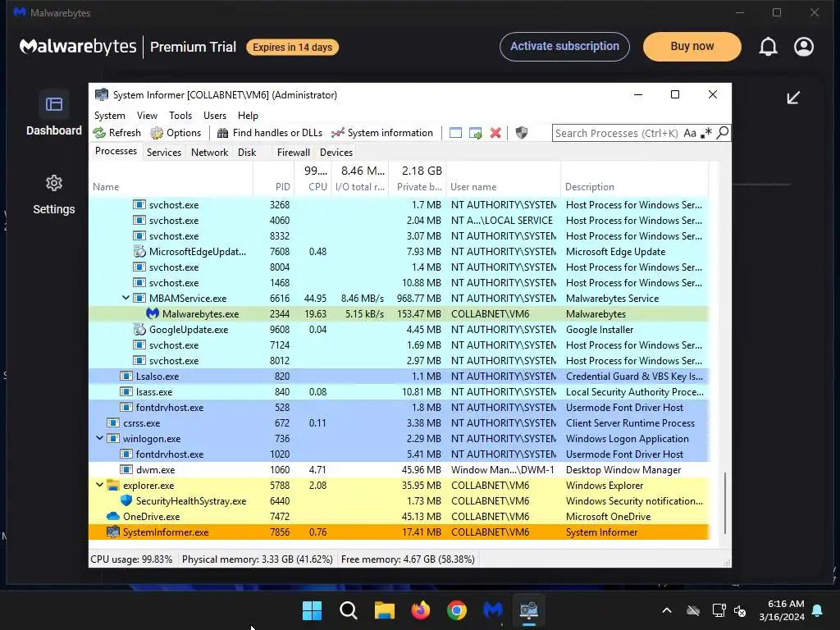The image size is (840, 630).
Task: Open the Help menu
Action: [248, 115]
